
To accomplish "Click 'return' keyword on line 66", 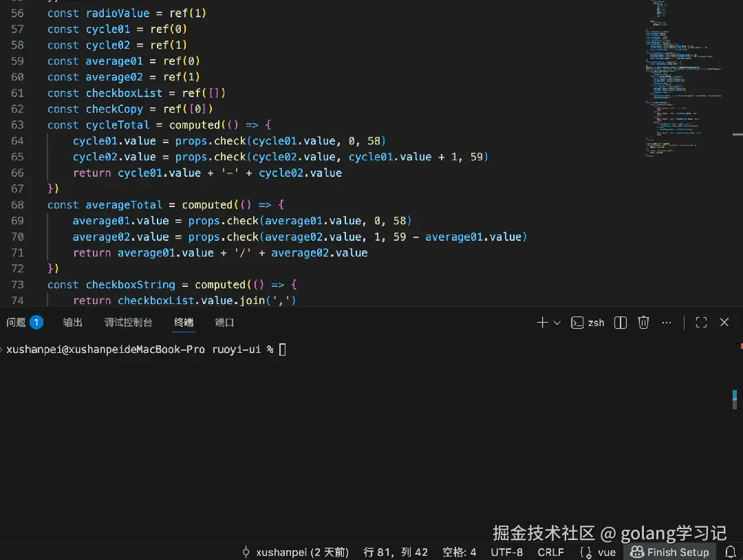I will (92, 173).
